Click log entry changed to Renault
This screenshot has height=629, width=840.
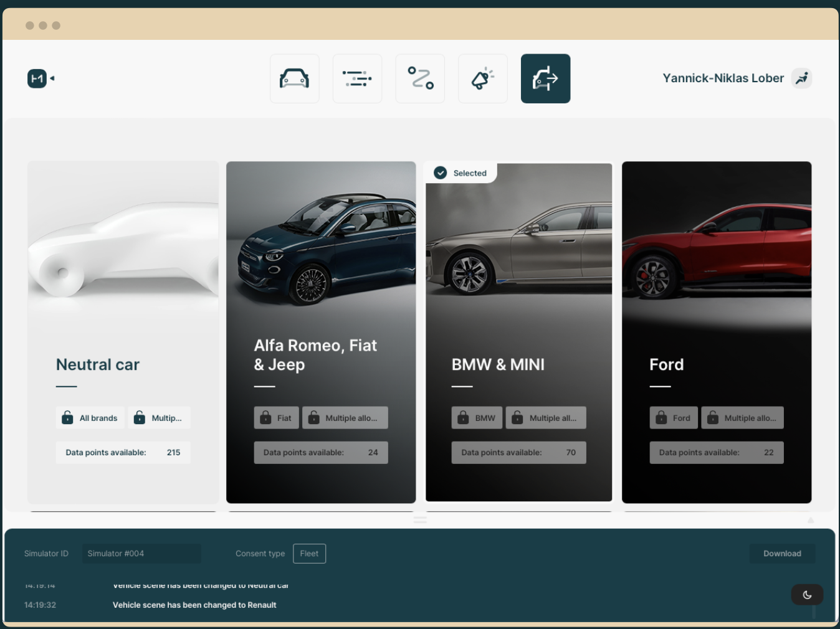(194, 605)
